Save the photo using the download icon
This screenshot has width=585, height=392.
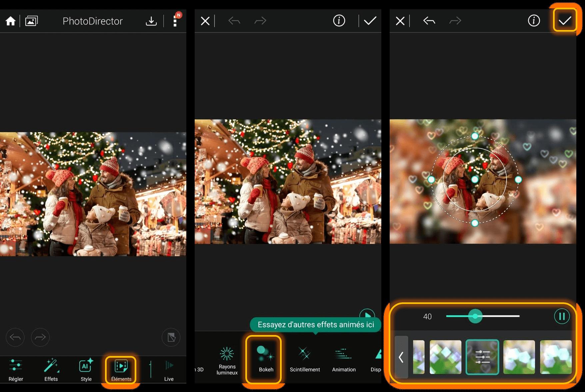click(x=151, y=21)
